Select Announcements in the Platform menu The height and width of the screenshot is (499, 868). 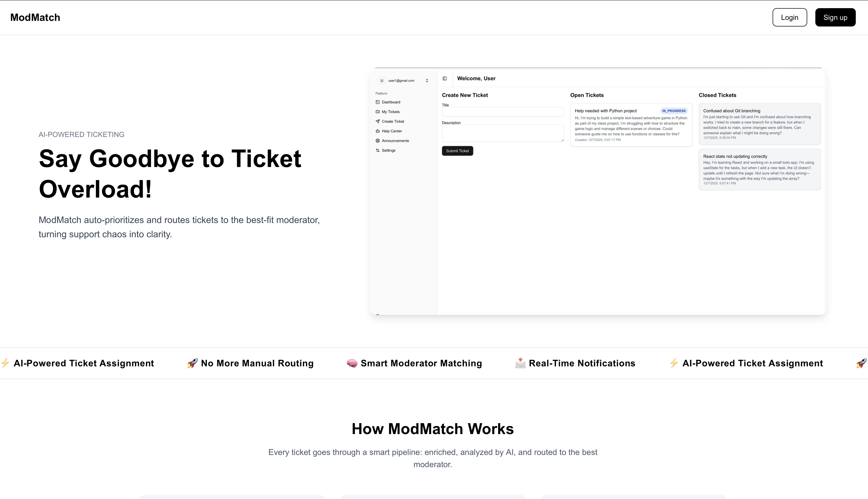coord(395,141)
